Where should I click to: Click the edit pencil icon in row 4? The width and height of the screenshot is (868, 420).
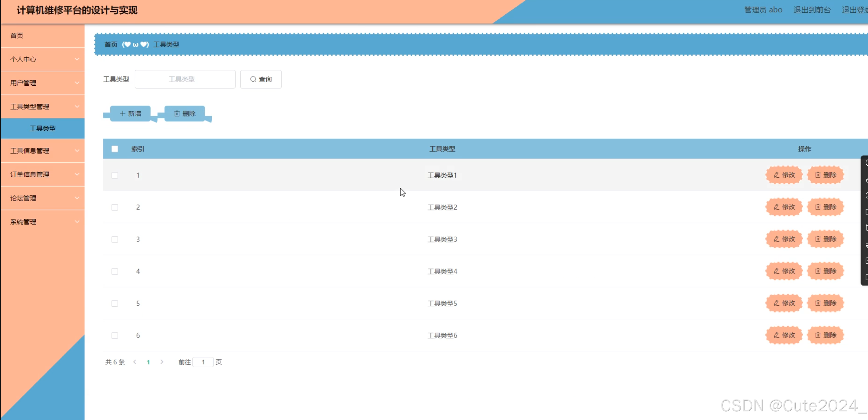776,271
